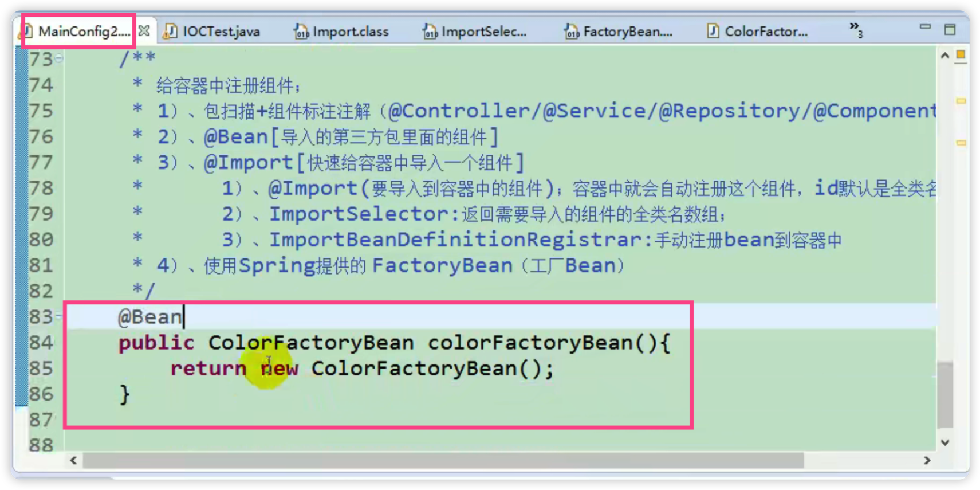Jump to the third overview ruler marker
Viewport: 980px width, 490px height.
[x=961, y=143]
